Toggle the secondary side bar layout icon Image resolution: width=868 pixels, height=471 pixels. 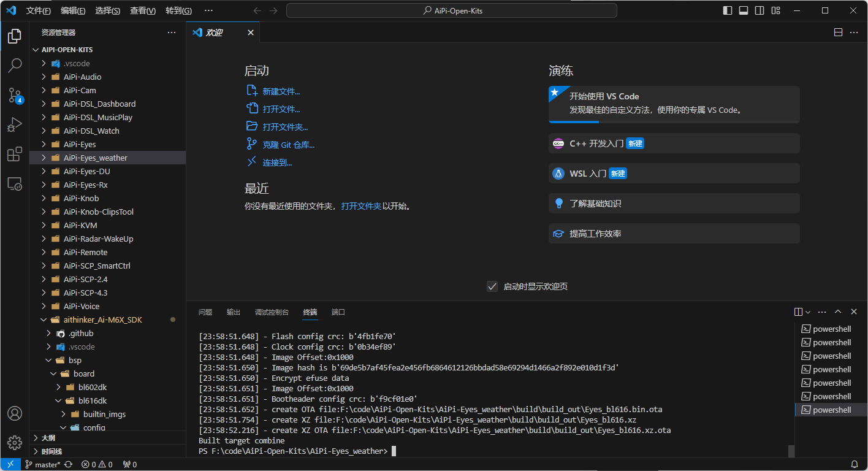[x=759, y=10]
